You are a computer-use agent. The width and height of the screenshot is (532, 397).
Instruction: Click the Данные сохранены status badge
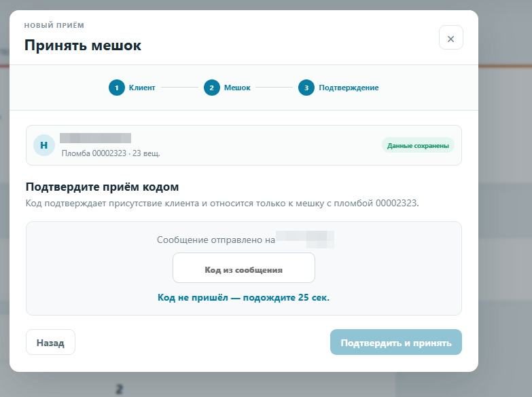coord(418,145)
